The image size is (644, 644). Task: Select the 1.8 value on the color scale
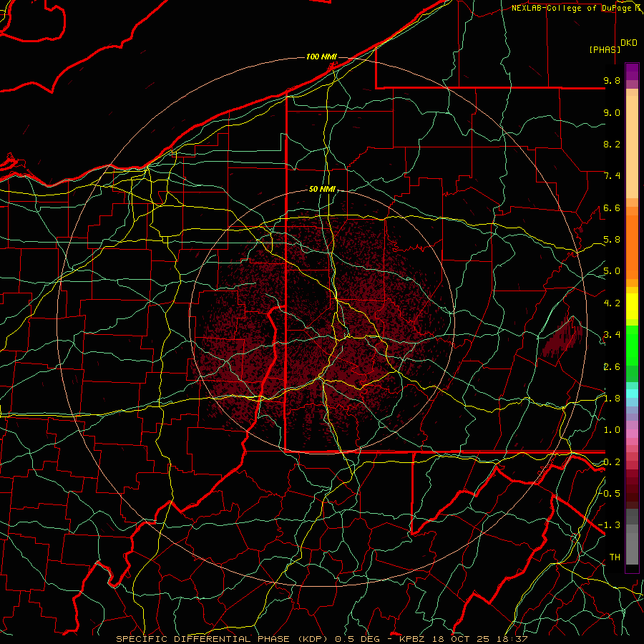612,399
